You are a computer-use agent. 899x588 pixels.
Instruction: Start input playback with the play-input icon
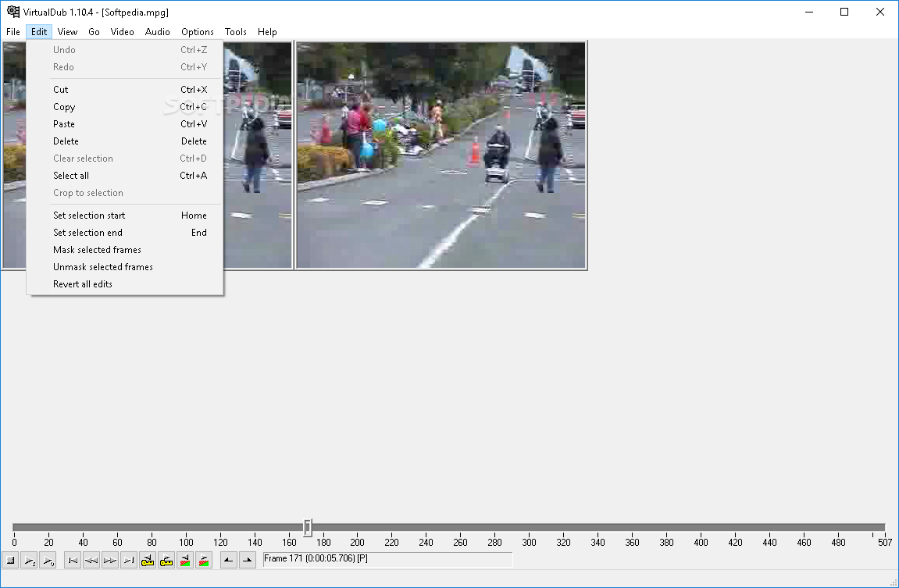point(29,560)
